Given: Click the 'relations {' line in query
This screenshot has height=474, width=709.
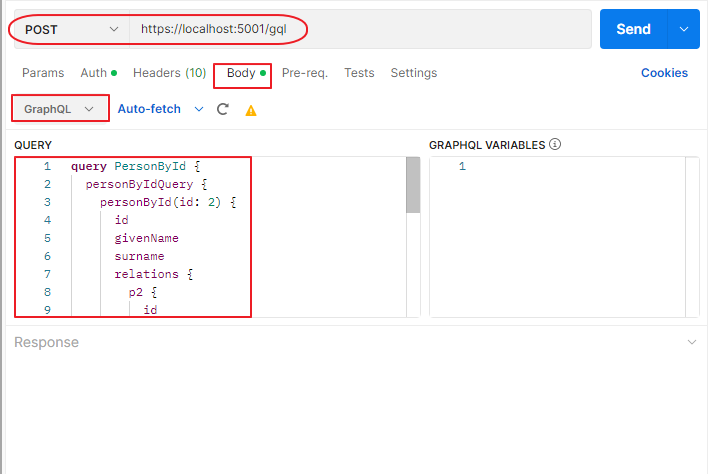Looking at the screenshot, I should tap(154, 274).
